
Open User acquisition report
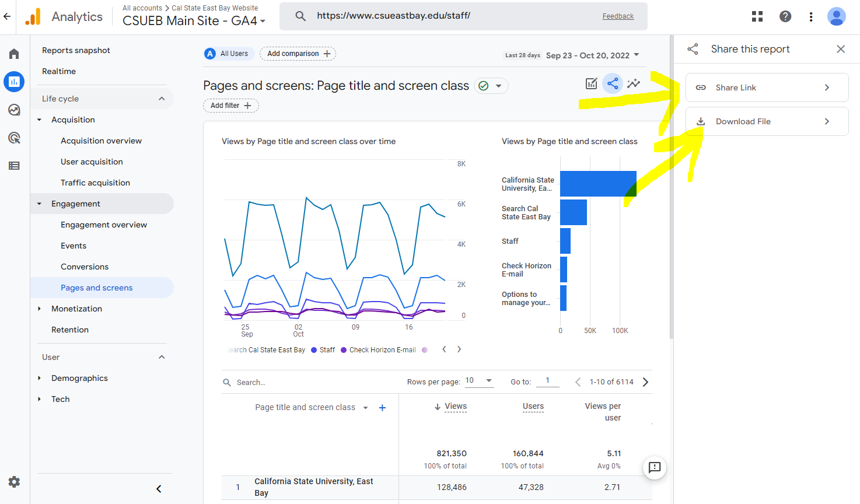point(92,162)
